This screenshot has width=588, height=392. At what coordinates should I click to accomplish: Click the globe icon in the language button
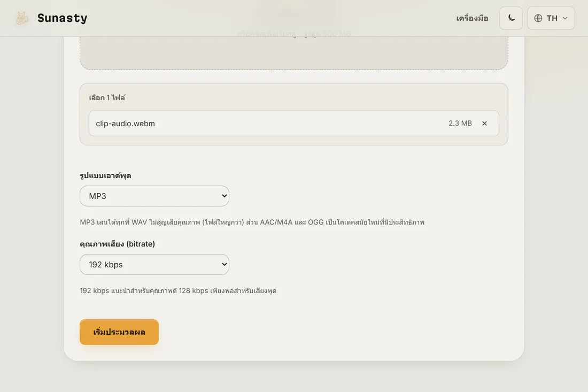pyautogui.click(x=538, y=18)
